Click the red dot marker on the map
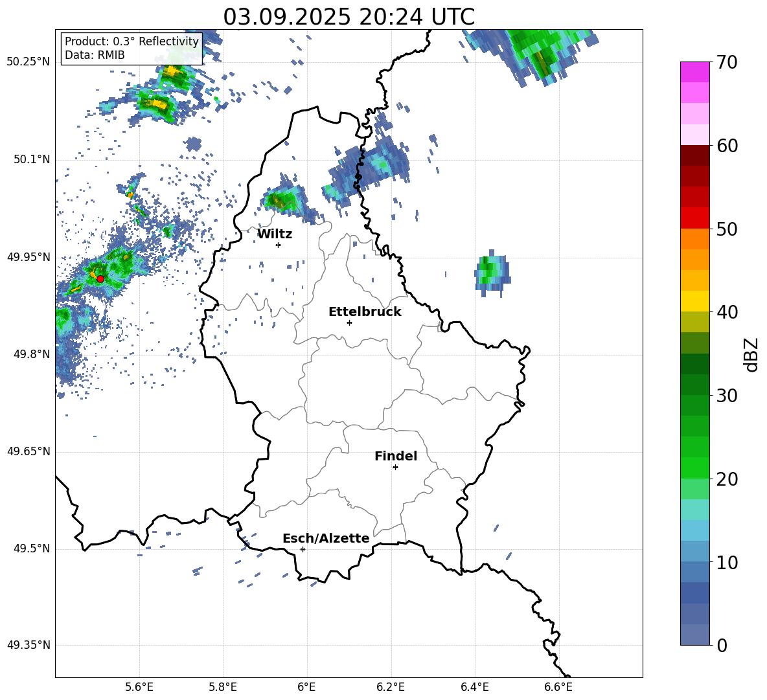 [100, 278]
